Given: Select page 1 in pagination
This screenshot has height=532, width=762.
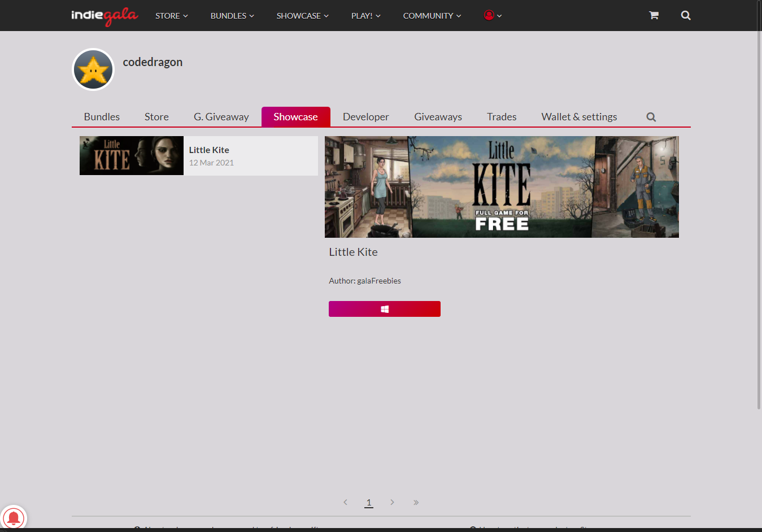Looking at the screenshot, I should point(369,502).
